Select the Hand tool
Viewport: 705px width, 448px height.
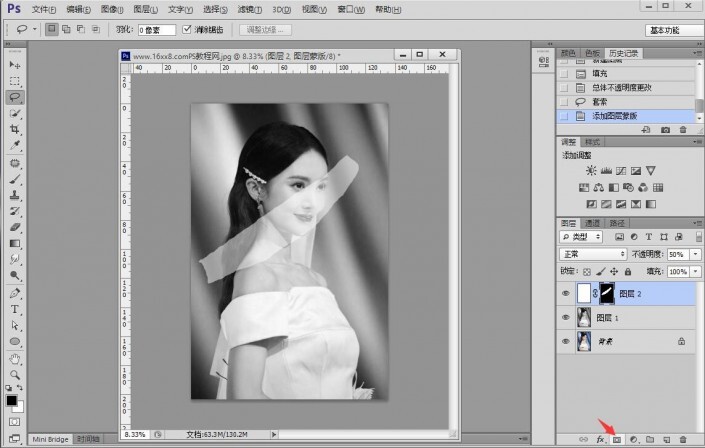[15, 358]
